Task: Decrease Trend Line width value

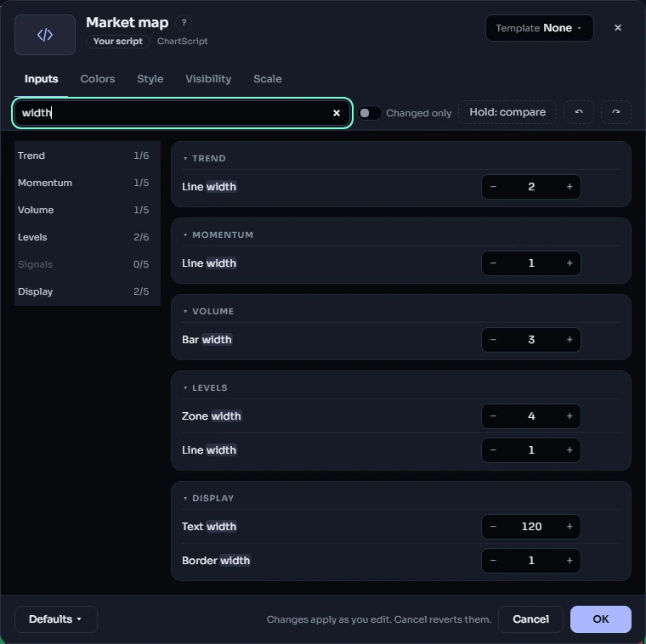Action: [x=493, y=187]
